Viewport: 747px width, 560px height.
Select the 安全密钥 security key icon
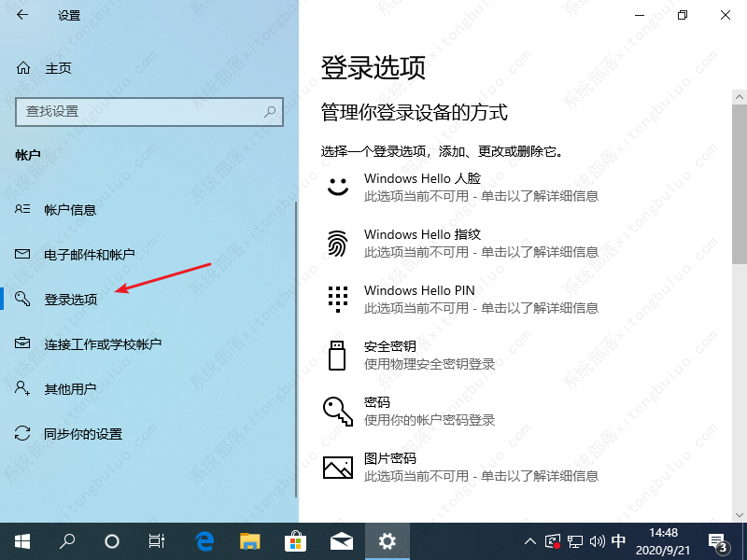[x=337, y=355]
